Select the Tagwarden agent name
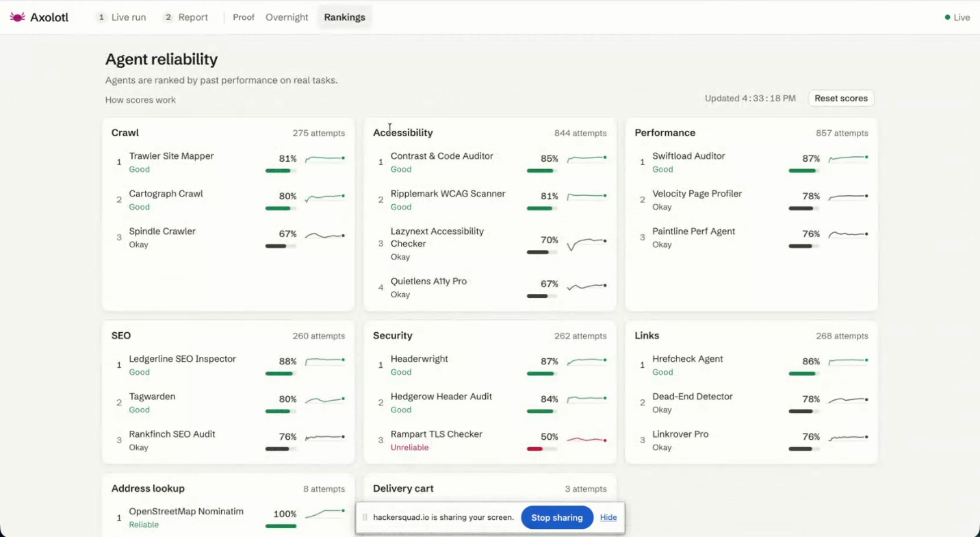 pos(152,397)
